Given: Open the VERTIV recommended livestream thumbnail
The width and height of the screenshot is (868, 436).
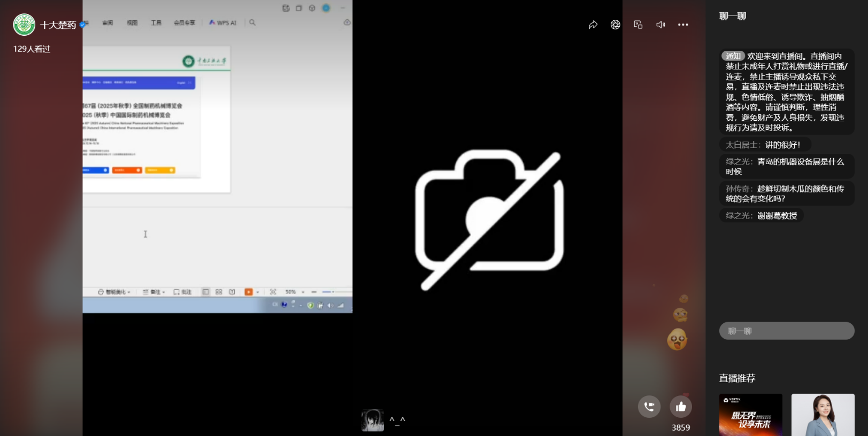Looking at the screenshot, I should pyautogui.click(x=750, y=415).
